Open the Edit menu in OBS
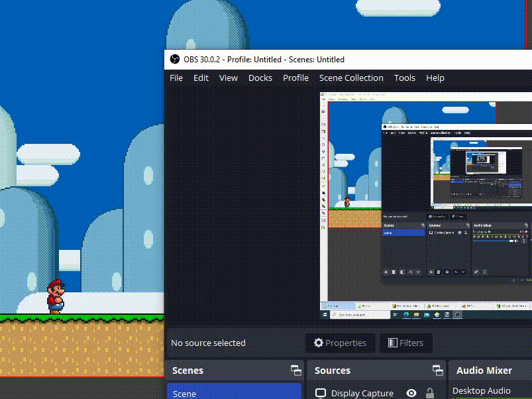 point(201,78)
